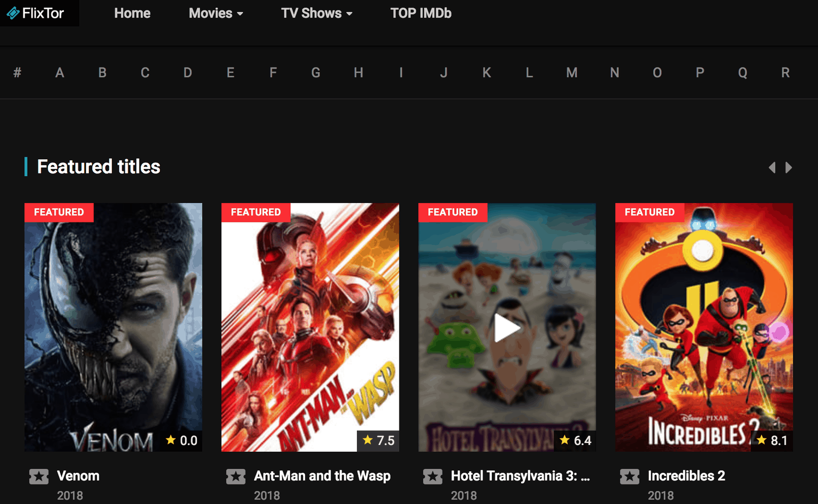Open the Incredibles 2 poster
The width and height of the screenshot is (818, 504).
click(x=704, y=327)
